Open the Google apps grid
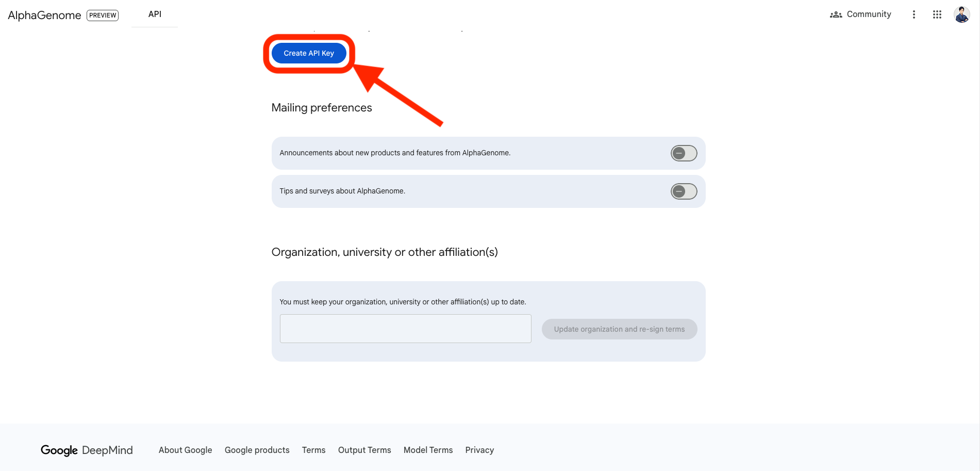Screen dimensions: 980x471 (937, 14)
